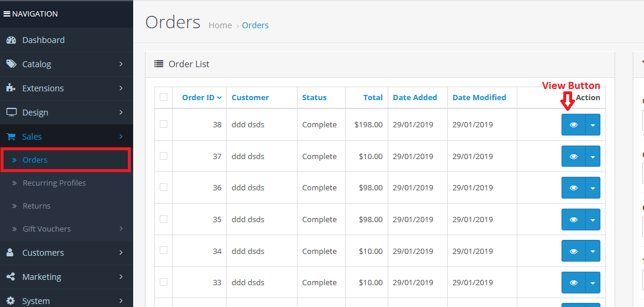Expand the System menu chevron

(121, 301)
